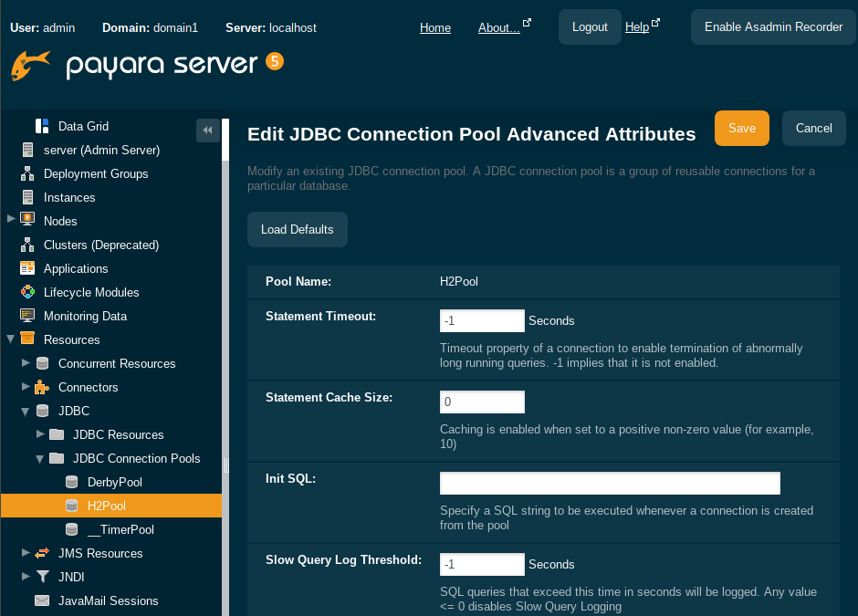858x616 pixels.
Task: Open the About... menu item
Action: pyautogui.click(x=500, y=27)
